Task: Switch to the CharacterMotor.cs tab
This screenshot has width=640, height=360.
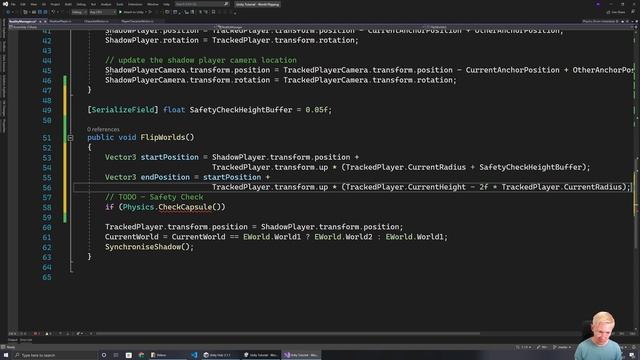Action: (96, 21)
